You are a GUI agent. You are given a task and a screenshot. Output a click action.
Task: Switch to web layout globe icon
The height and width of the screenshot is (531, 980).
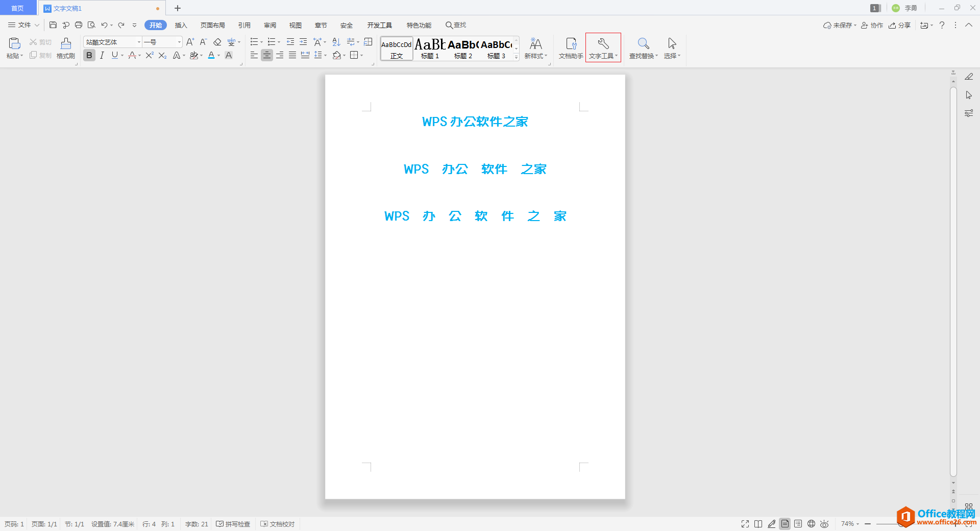[812, 524]
